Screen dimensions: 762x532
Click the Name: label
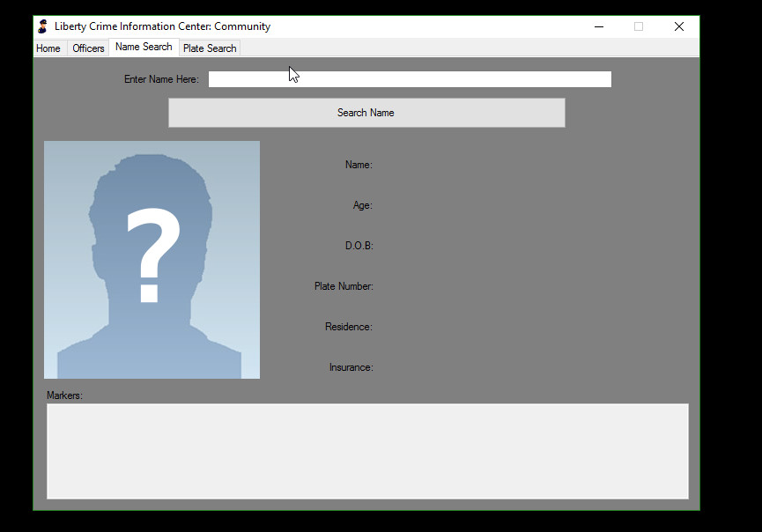coord(359,165)
